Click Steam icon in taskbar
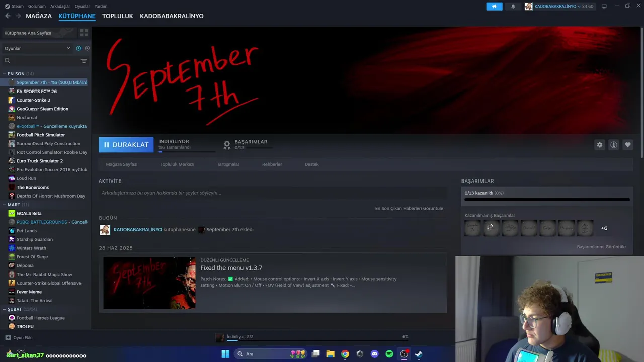Image resolution: width=644 pixels, height=362 pixels. click(419, 354)
